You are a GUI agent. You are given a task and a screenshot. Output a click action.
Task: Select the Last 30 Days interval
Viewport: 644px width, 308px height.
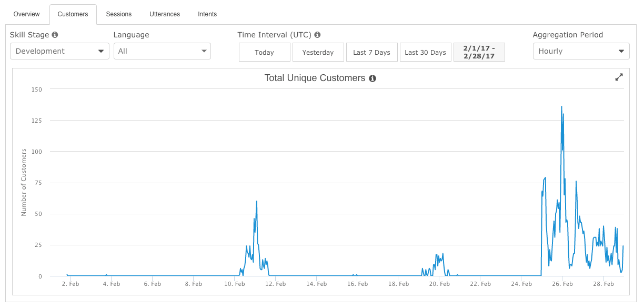(x=425, y=52)
